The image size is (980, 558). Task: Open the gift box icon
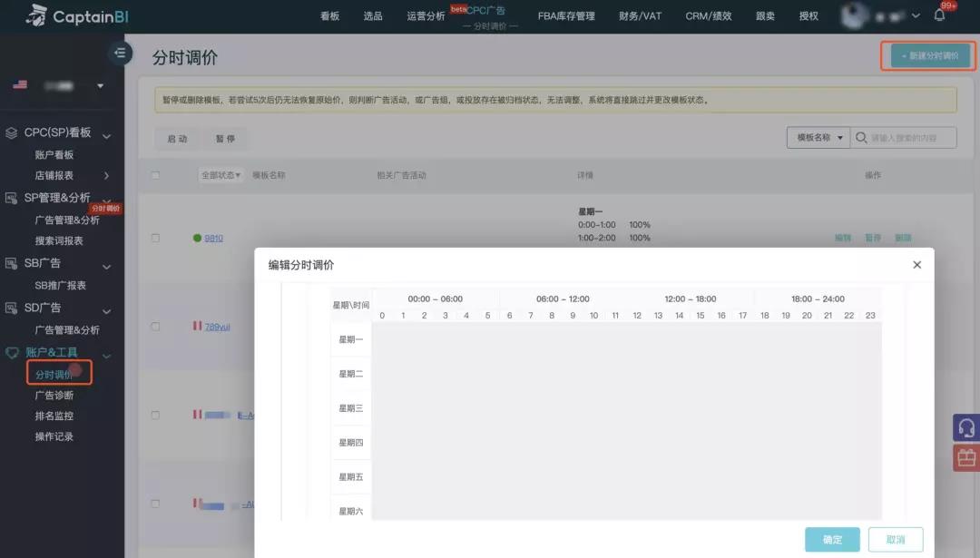tap(966, 458)
